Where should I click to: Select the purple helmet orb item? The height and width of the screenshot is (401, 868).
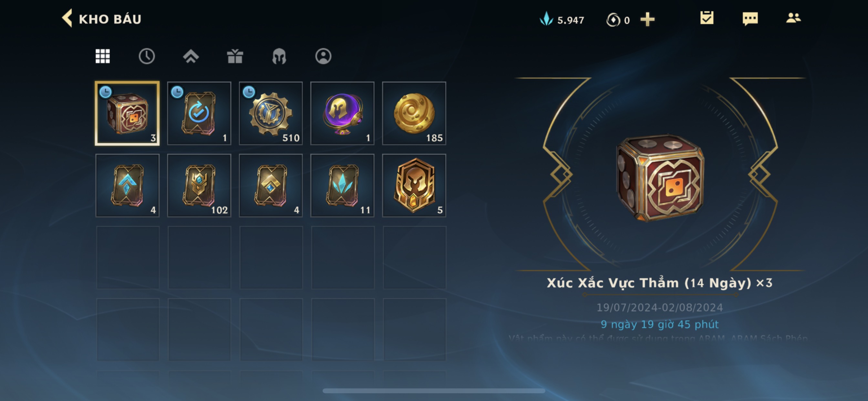click(x=342, y=114)
